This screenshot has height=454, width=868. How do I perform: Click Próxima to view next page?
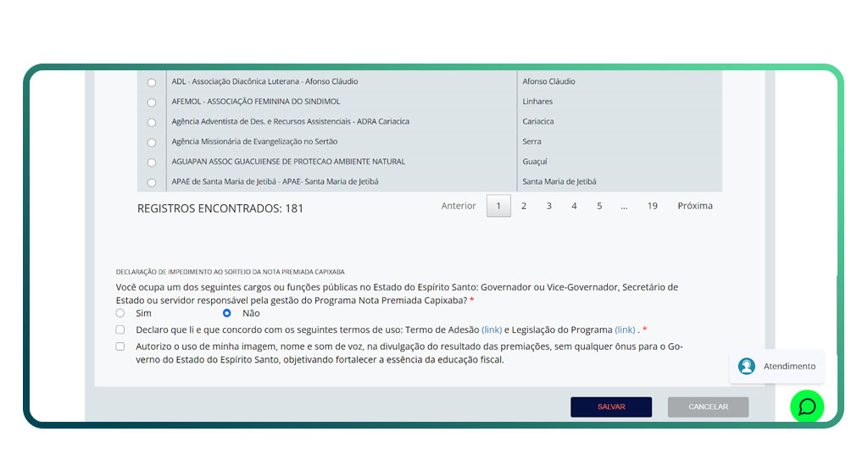point(694,206)
